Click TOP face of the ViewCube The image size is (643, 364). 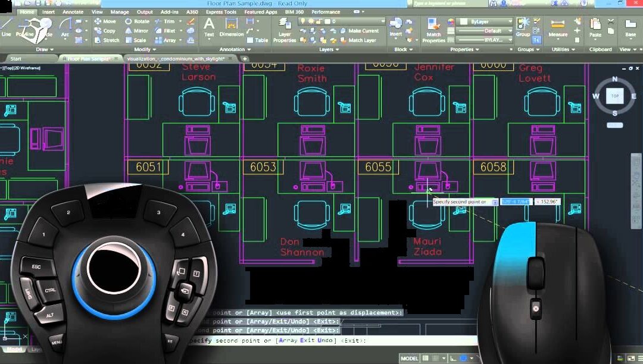[x=615, y=96]
